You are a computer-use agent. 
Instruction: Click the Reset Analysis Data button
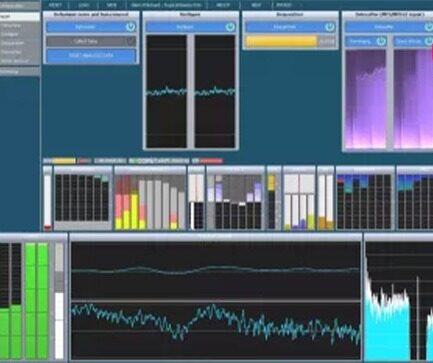pyautogui.click(x=91, y=56)
